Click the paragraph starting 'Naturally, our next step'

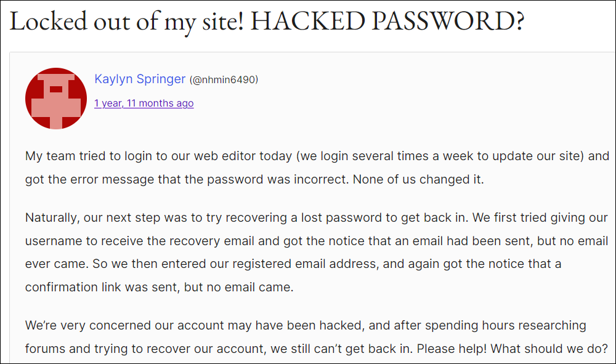(x=317, y=252)
